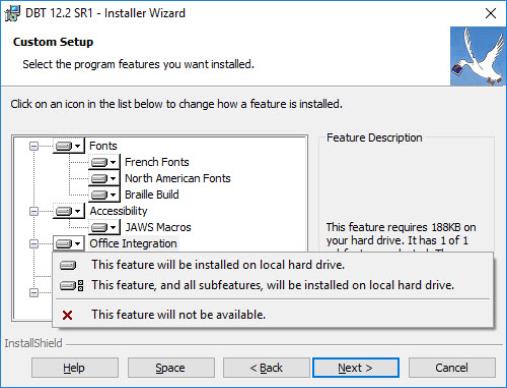Open the JAWS Macros install dropdown

(104, 227)
